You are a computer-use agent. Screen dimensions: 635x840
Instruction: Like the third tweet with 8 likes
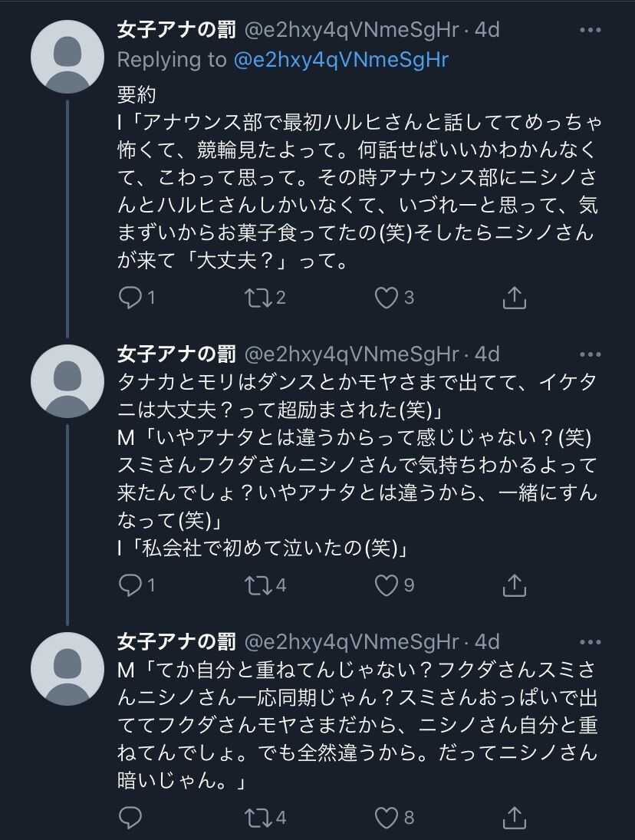387,816
